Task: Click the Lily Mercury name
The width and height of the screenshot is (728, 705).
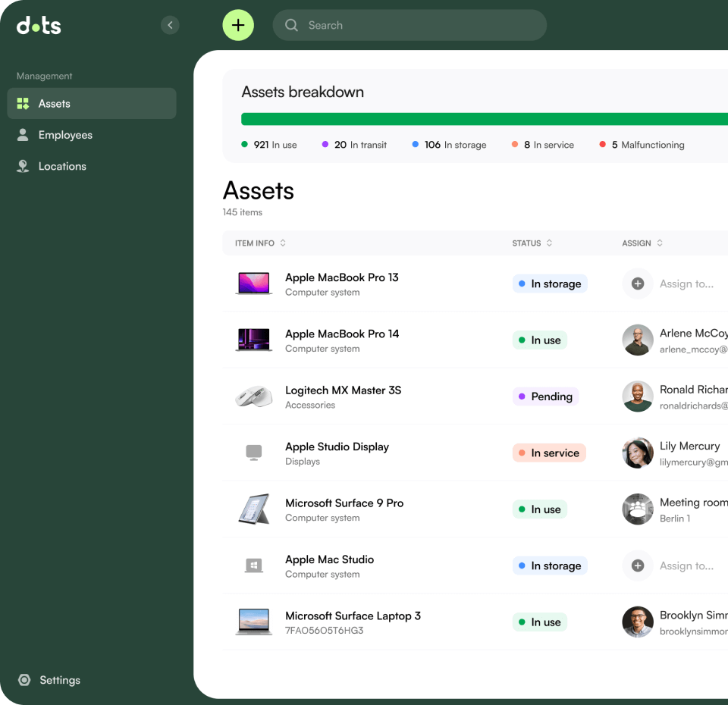Action: click(689, 446)
